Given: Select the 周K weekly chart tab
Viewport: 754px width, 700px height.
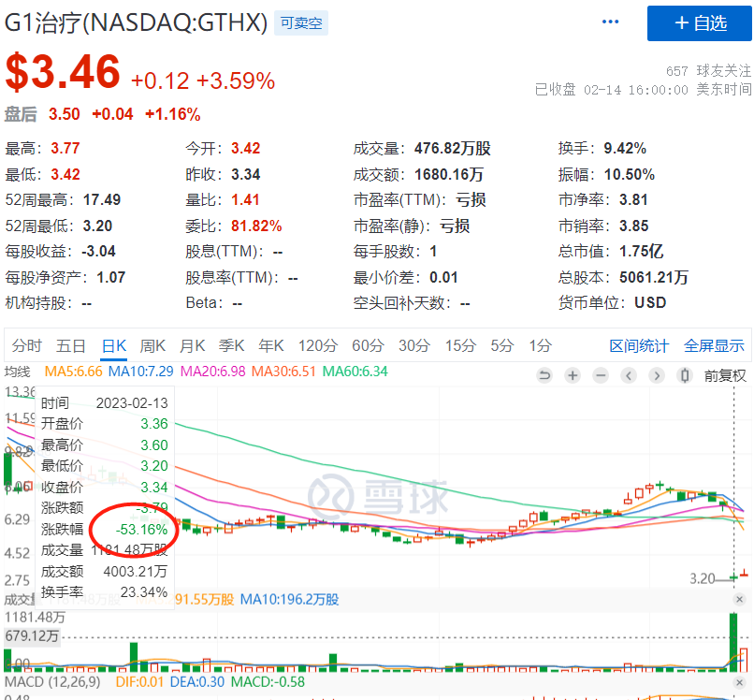Looking at the screenshot, I should 152,345.
